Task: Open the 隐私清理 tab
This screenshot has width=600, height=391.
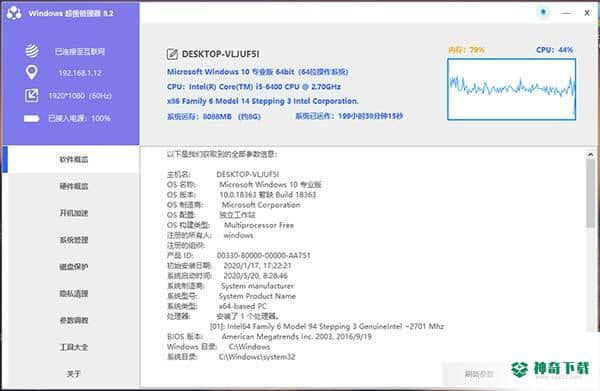Action: click(73, 293)
